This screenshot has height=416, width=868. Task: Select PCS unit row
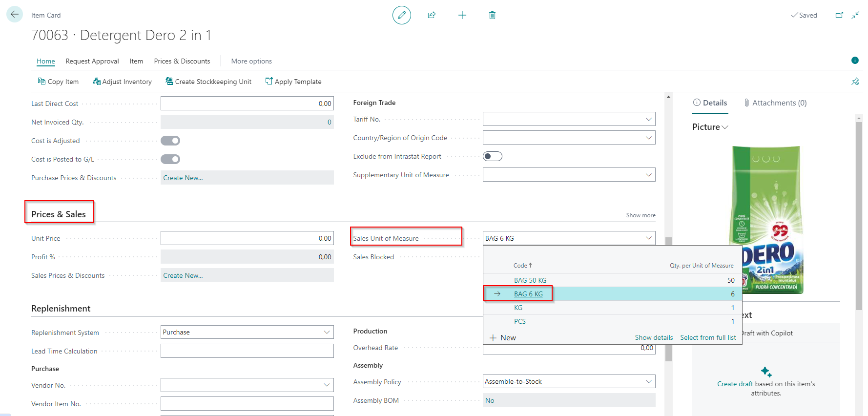point(612,321)
